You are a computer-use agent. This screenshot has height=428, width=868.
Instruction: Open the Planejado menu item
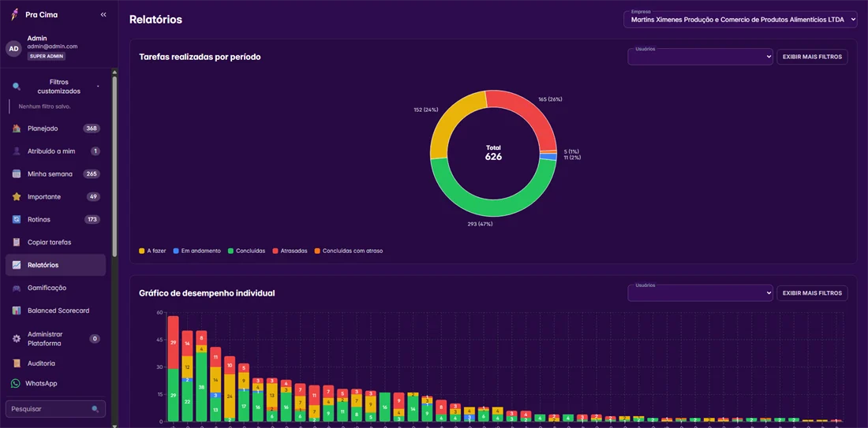pyautogui.click(x=55, y=128)
